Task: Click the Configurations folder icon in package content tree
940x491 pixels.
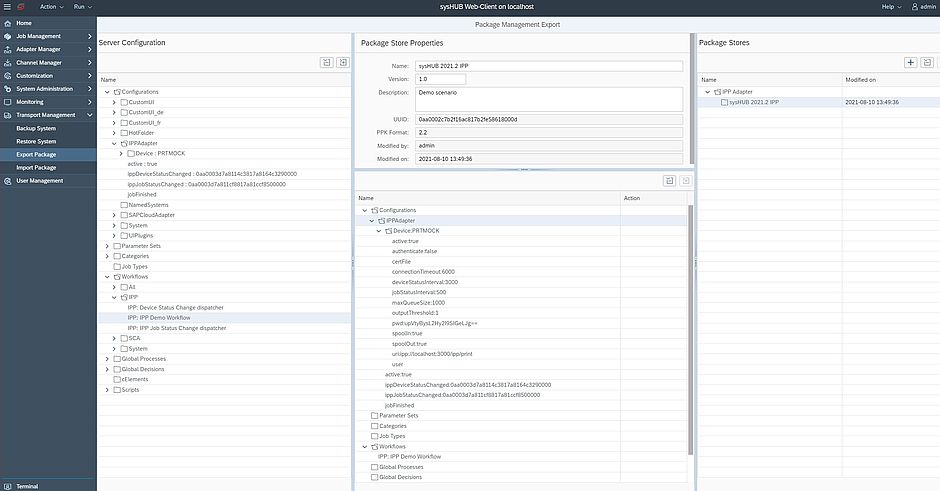Action: (375, 210)
